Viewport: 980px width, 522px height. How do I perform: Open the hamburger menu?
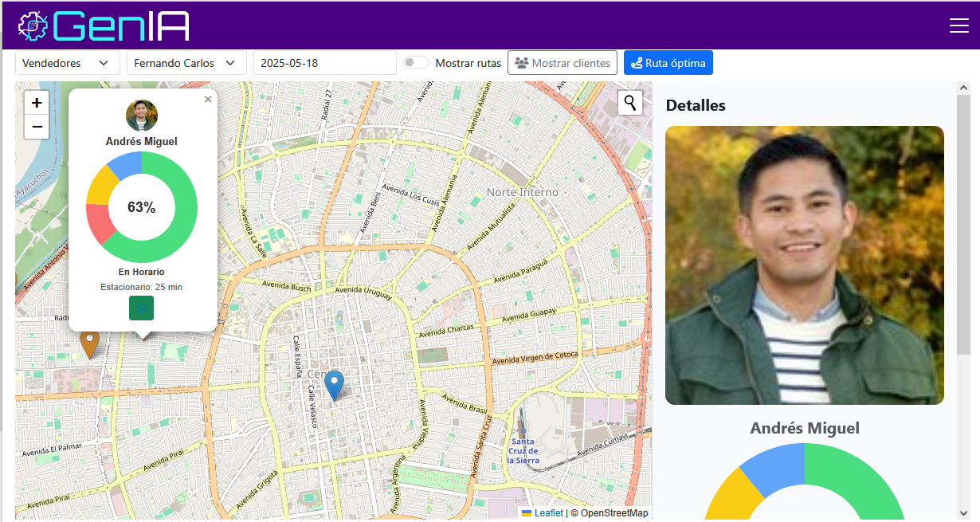(x=958, y=26)
